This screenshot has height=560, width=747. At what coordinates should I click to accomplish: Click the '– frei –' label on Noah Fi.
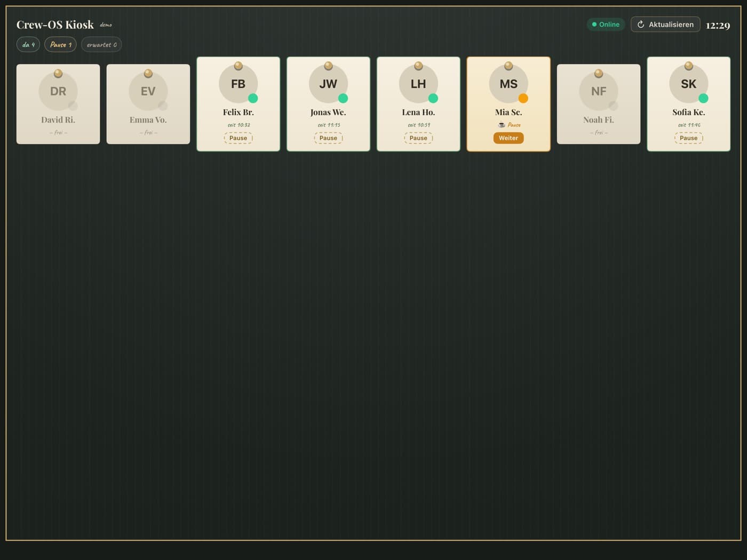click(x=599, y=132)
